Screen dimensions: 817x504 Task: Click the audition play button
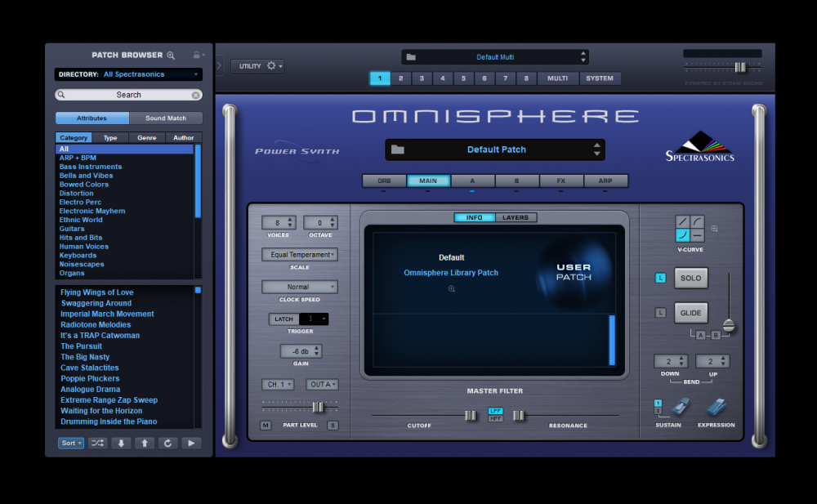click(x=191, y=443)
